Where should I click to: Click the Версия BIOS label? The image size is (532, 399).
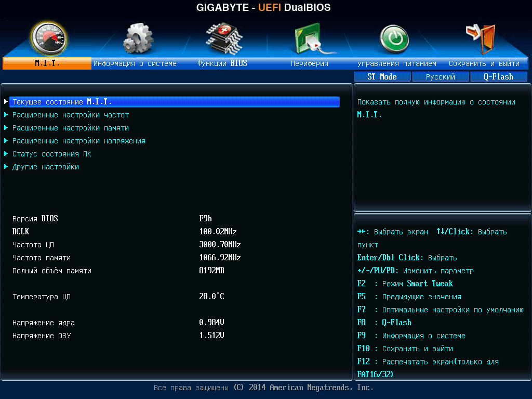(x=35, y=219)
